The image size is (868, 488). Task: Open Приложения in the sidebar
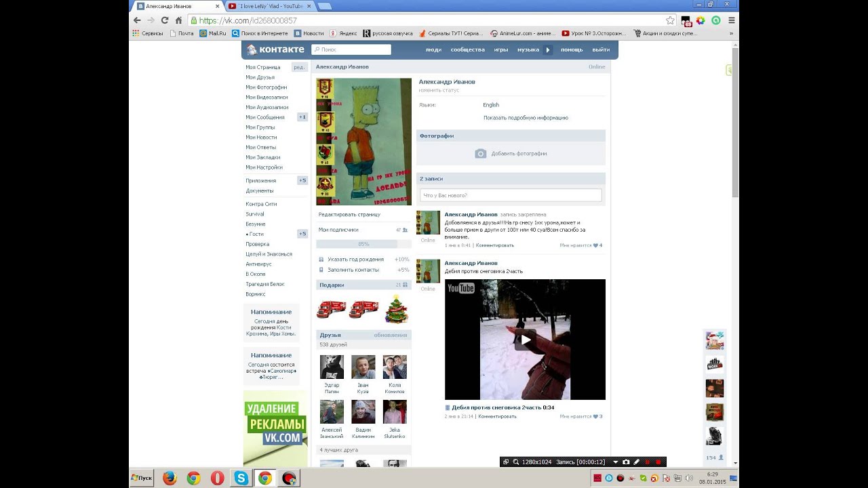(260, 181)
